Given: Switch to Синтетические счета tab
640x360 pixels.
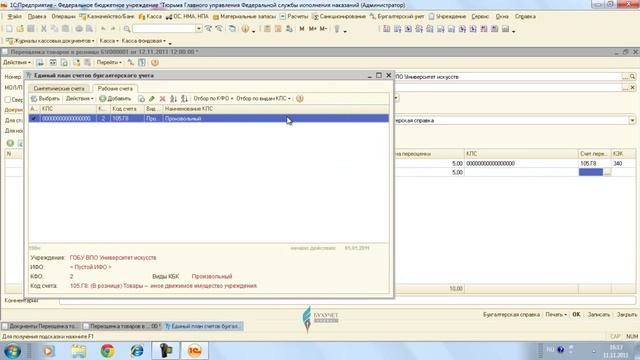Looking at the screenshot, I should click(x=59, y=89).
